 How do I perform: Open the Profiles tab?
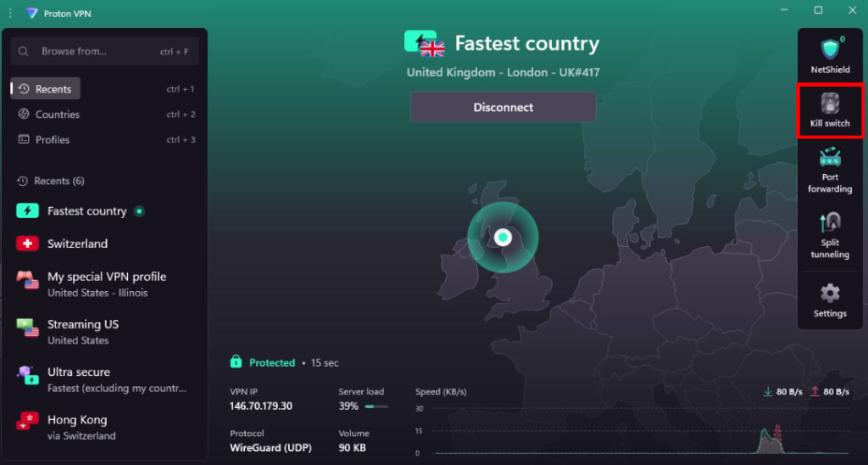pos(52,140)
